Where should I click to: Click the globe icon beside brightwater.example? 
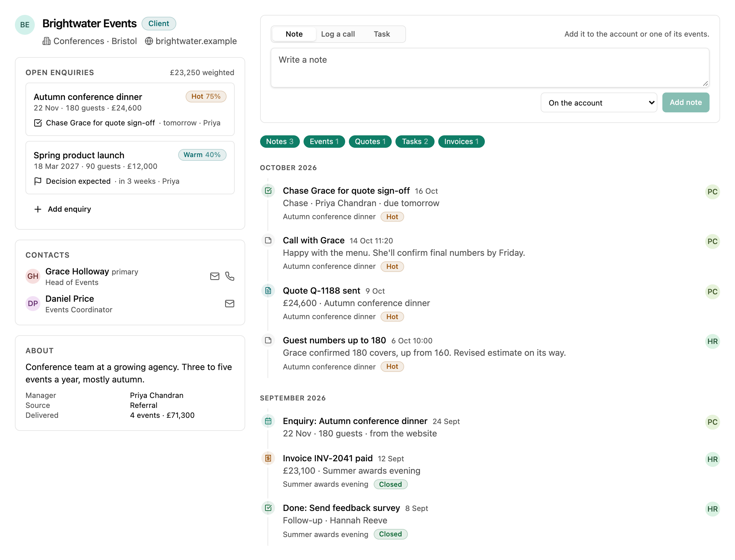coord(149,41)
